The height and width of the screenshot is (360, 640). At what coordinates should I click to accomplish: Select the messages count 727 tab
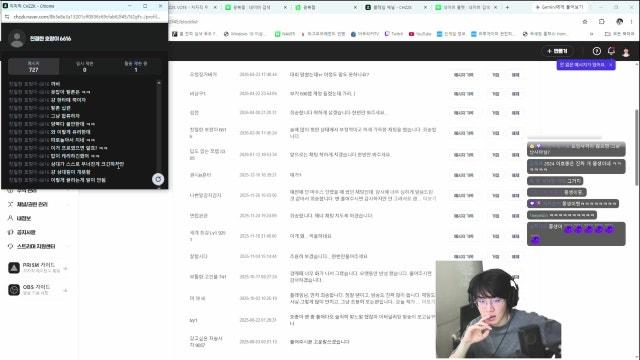[x=33, y=67]
